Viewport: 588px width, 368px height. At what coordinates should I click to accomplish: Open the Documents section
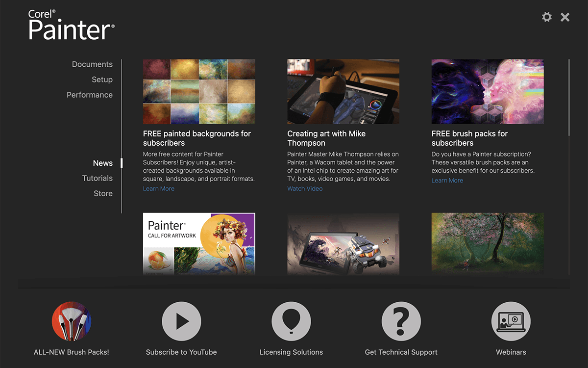[x=92, y=64]
